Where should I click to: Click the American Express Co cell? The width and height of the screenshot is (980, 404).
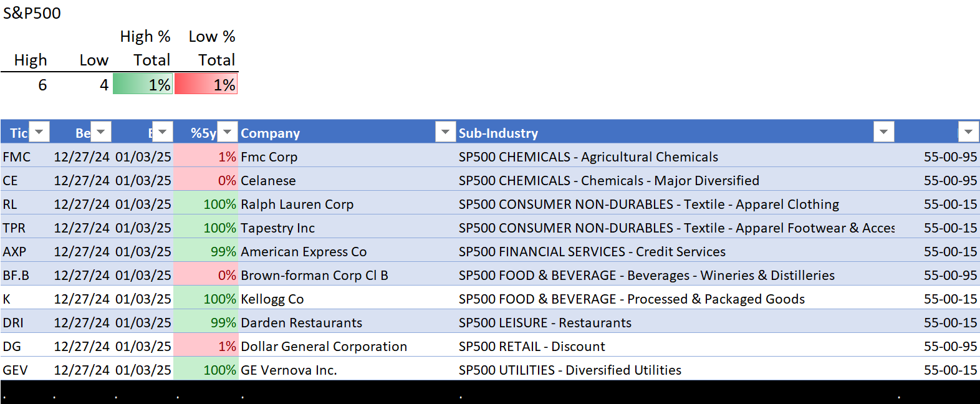click(304, 252)
